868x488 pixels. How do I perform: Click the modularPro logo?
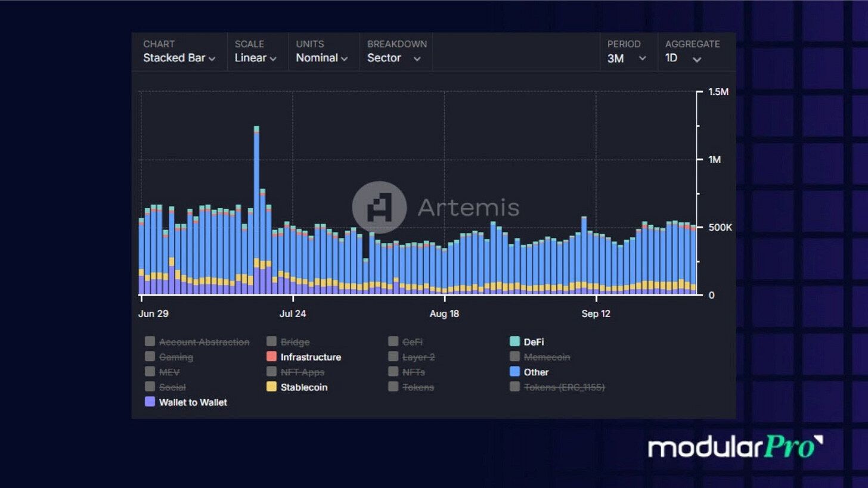tap(736, 447)
